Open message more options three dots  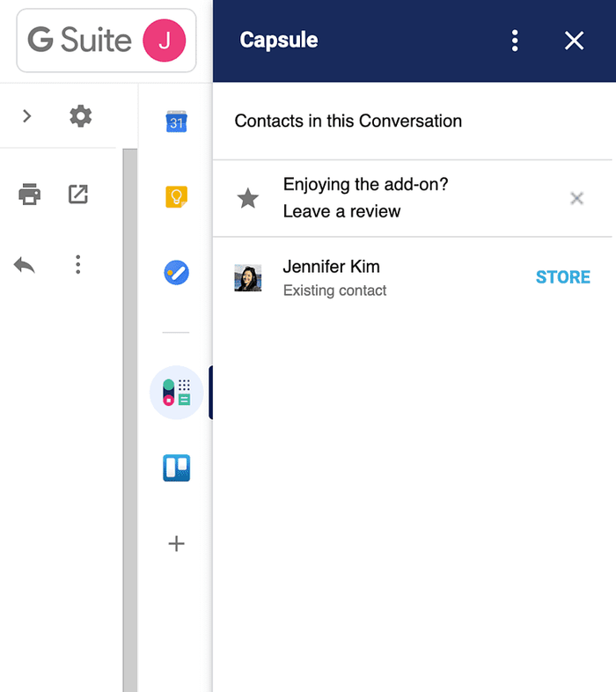click(78, 265)
